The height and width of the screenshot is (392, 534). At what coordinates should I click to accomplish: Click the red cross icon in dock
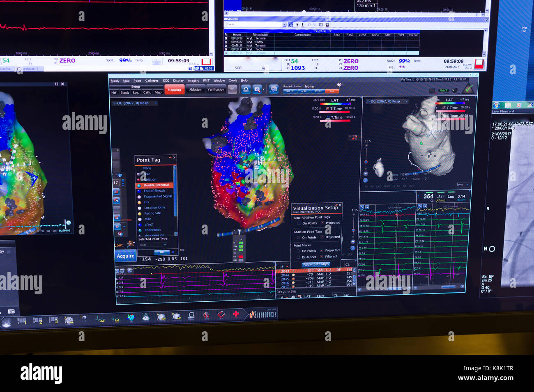(236, 314)
